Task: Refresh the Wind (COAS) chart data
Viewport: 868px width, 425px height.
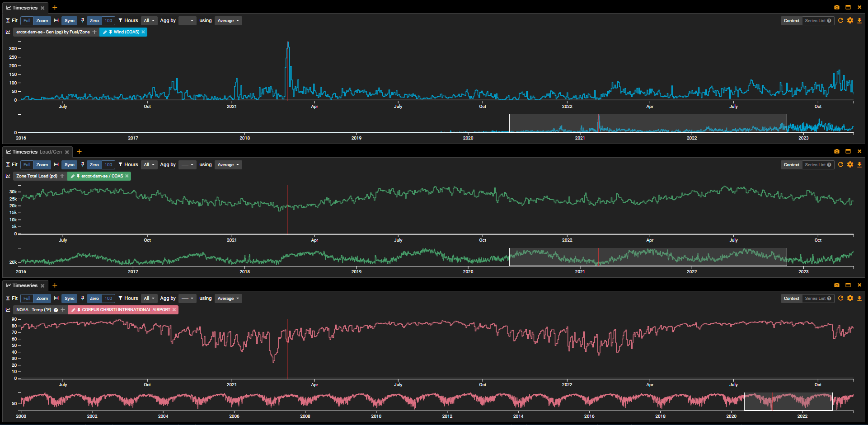Action: click(840, 20)
